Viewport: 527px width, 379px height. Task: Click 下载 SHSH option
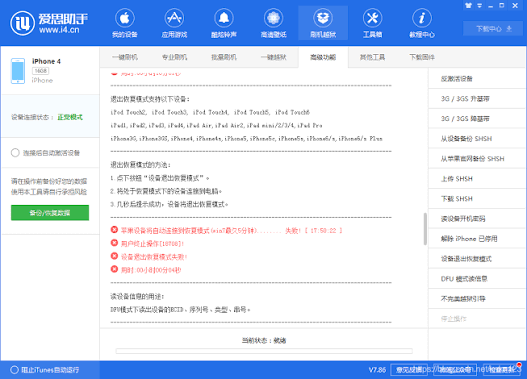(477, 199)
